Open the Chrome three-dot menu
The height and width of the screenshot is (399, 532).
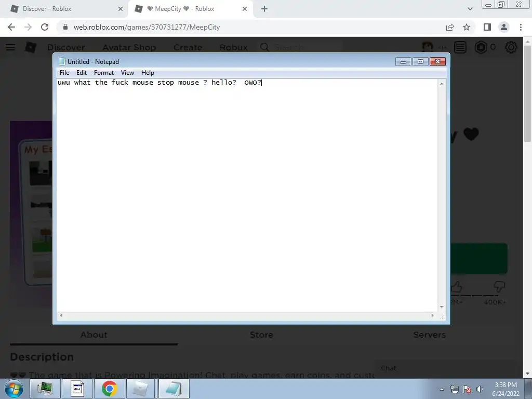[521, 27]
